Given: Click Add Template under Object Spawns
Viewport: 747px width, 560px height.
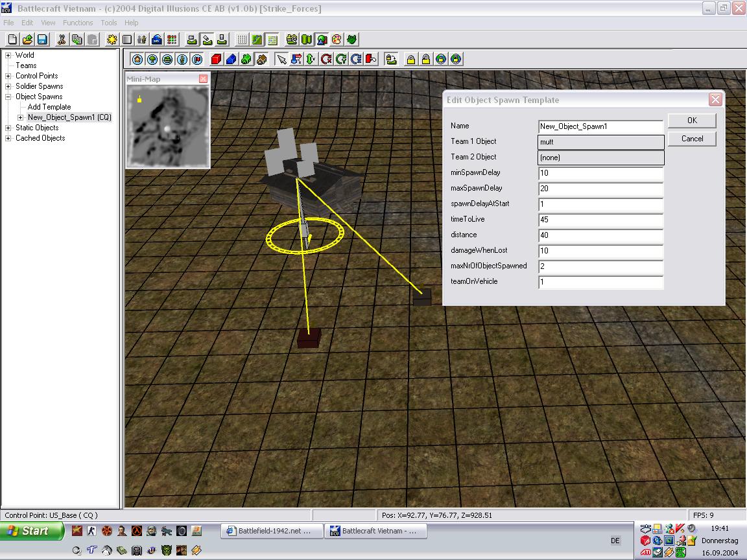Looking at the screenshot, I should click(x=49, y=107).
